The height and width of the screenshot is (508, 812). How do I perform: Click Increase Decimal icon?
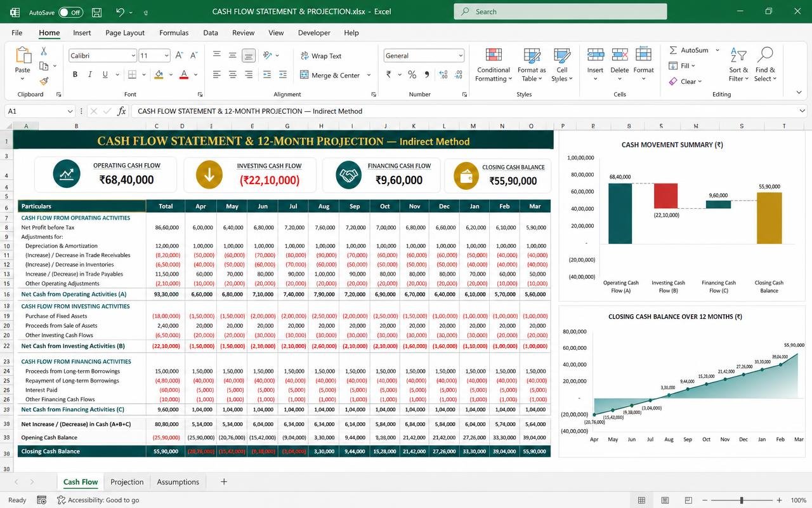(x=443, y=75)
